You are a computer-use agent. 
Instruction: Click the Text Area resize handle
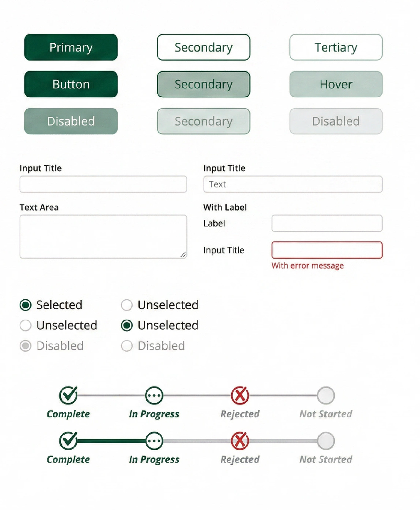tap(183, 254)
